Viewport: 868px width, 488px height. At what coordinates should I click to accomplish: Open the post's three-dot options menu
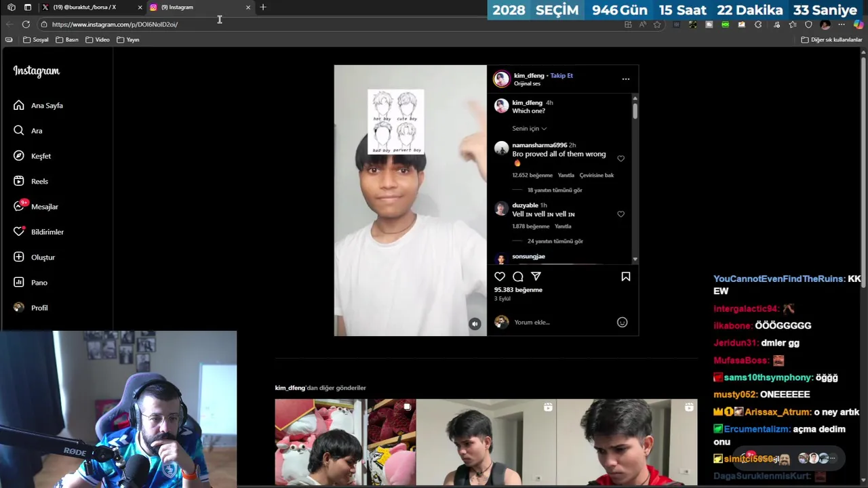626,79
